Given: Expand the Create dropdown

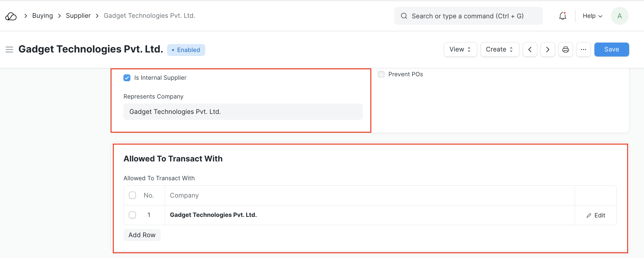Looking at the screenshot, I should pos(499,50).
